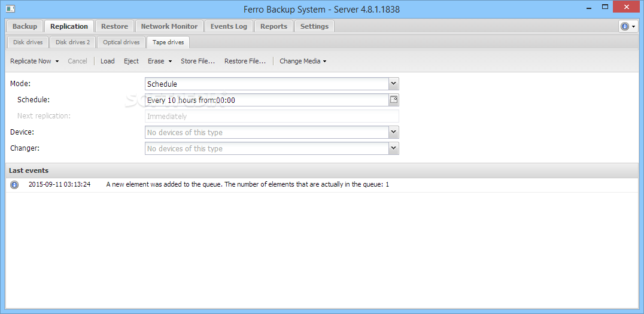Select the Tape drives sub-tab
Image resolution: width=644 pixels, height=314 pixels.
pyautogui.click(x=168, y=42)
